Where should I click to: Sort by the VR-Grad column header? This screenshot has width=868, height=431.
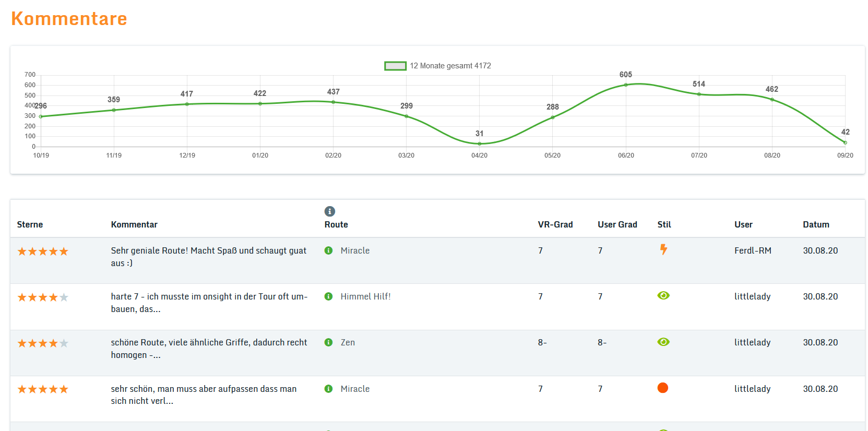pos(555,224)
